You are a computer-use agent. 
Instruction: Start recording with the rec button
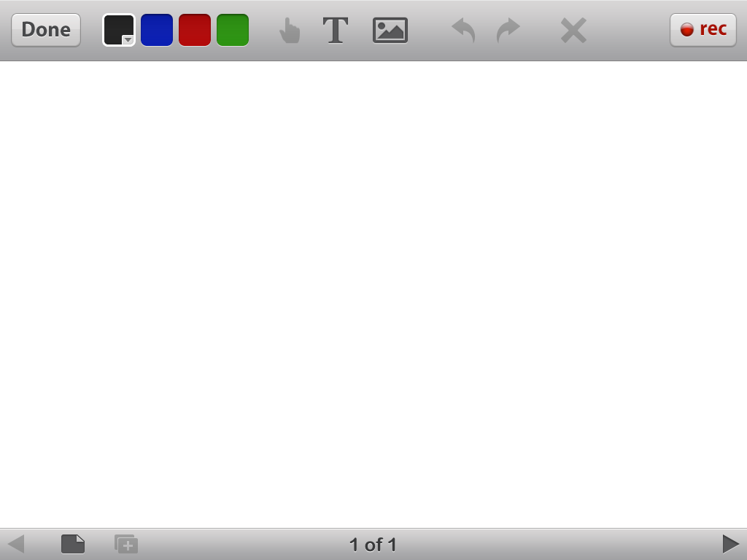(703, 30)
